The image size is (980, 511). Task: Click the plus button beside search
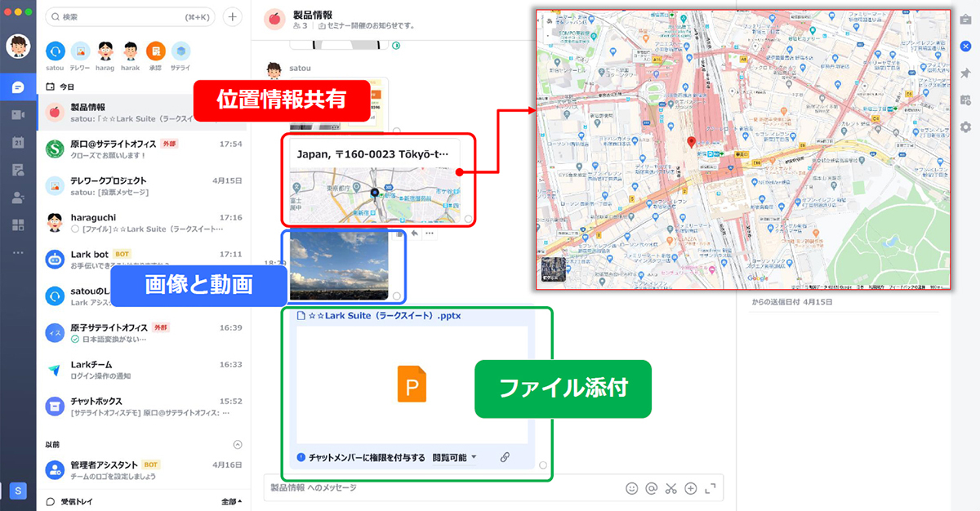(232, 16)
